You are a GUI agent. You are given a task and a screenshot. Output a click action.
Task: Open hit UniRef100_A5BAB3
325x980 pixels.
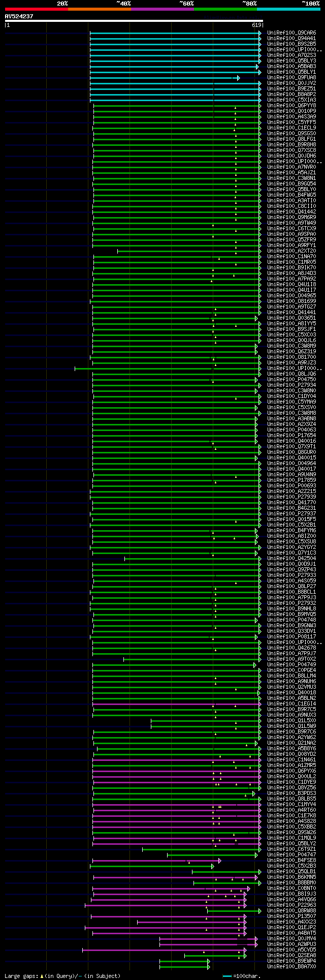(291, 67)
